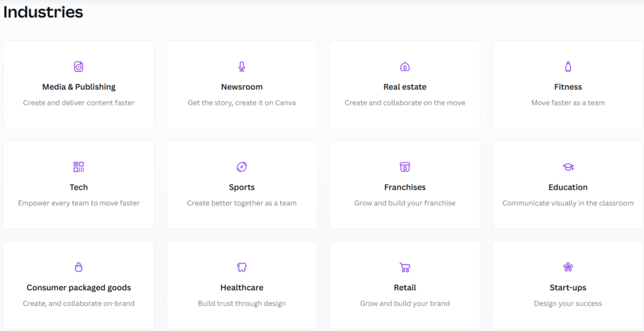644x331 pixels.
Task: Click the Education graduation cap icon
Action: pyautogui.click(x=568, y=167)
